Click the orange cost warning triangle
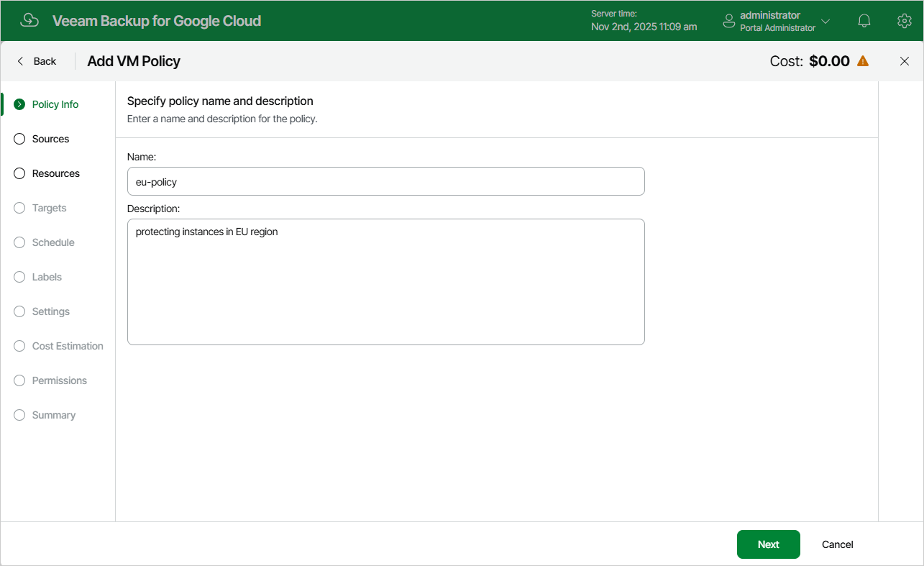The height and width of the screenshot is (566, 924). [863, 61]
